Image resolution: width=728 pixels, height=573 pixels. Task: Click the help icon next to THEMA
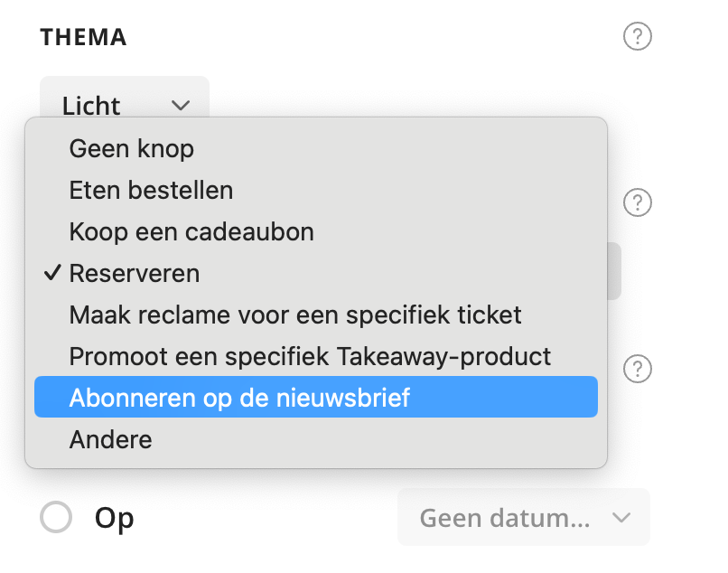(x=637, y=36)
